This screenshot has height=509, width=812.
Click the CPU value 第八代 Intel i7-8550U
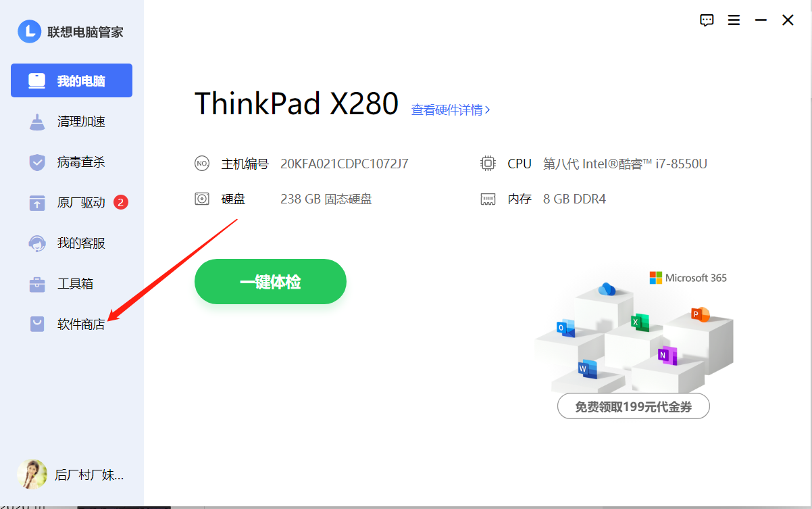click(x=625, y=164)
